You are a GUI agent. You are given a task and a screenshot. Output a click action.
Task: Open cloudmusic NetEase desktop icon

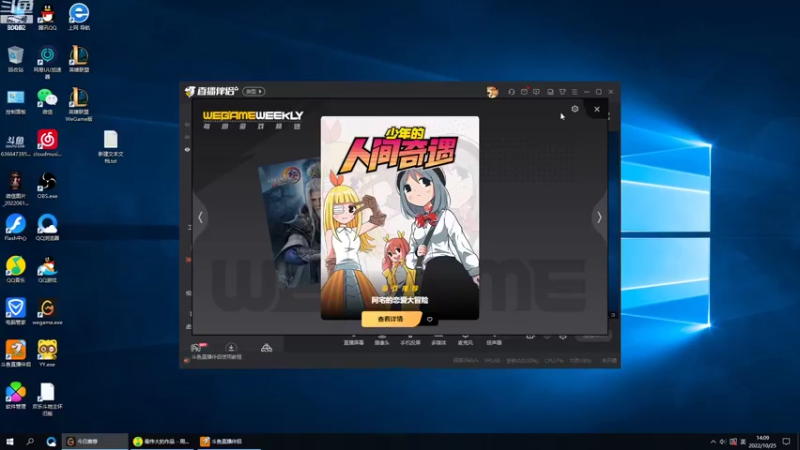[47, 143]
